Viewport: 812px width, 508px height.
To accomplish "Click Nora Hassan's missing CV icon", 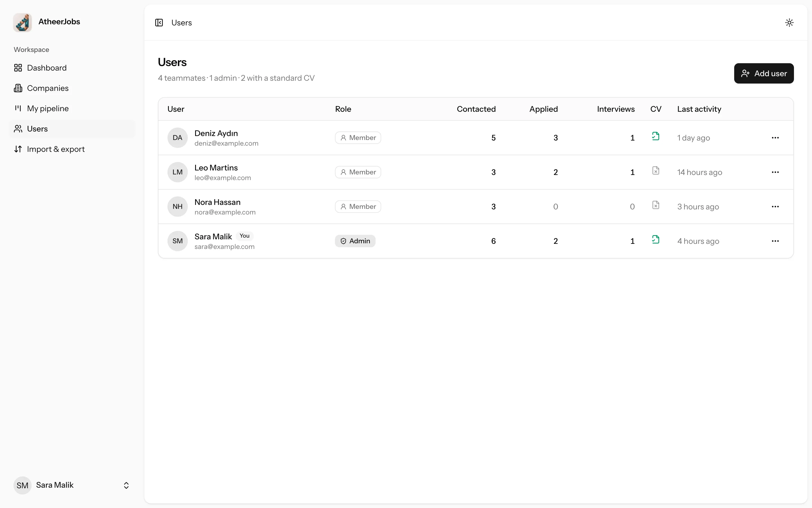I will (656, 205).
